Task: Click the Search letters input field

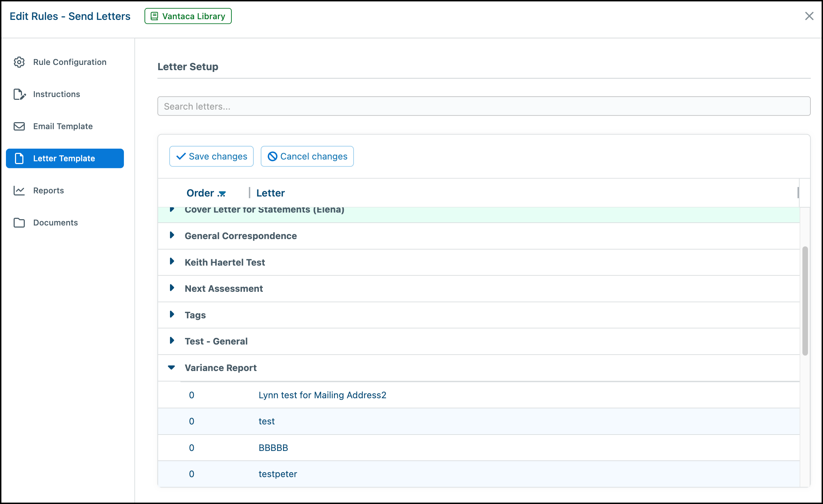Action: [484, 106]
